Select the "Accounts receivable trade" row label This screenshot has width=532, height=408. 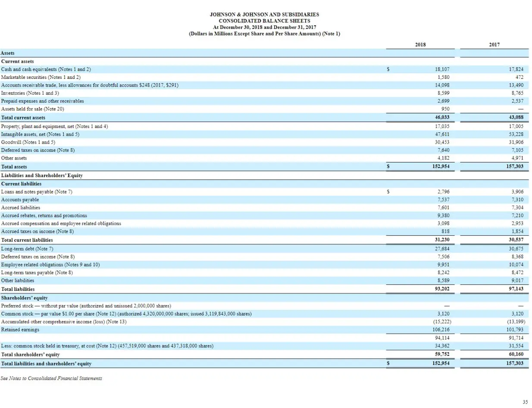point(90,85)
